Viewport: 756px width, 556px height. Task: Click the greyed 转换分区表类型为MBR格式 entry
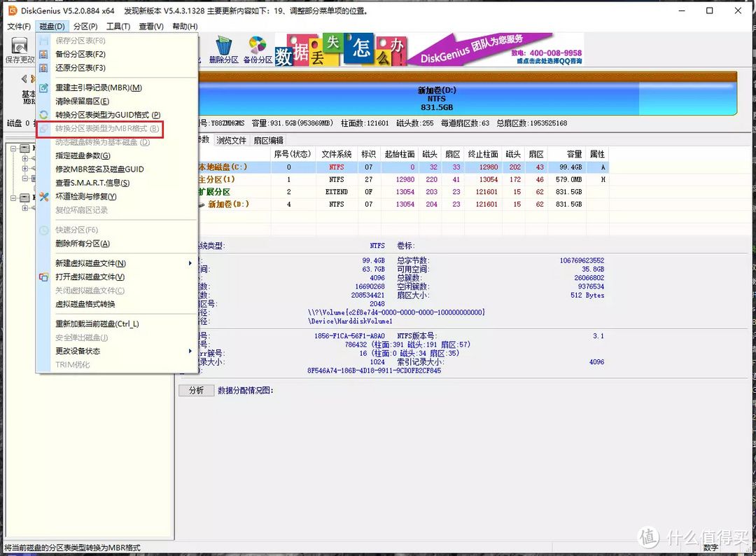click(x=107, y=129)
